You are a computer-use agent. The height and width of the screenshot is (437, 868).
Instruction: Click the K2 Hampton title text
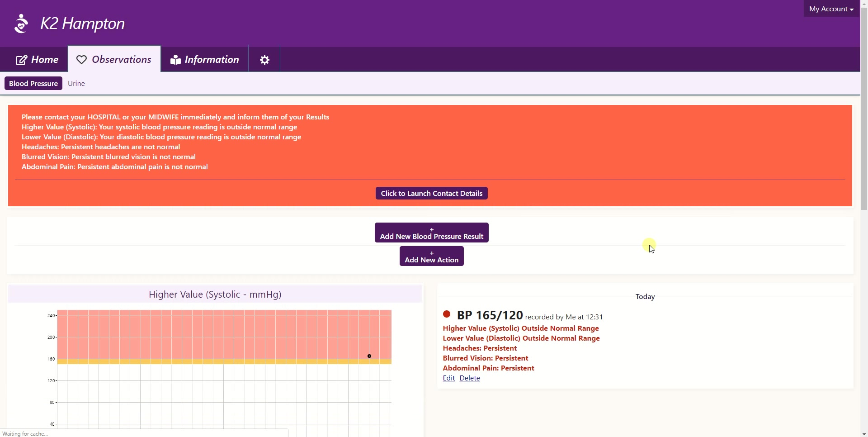tap(83, 24)
